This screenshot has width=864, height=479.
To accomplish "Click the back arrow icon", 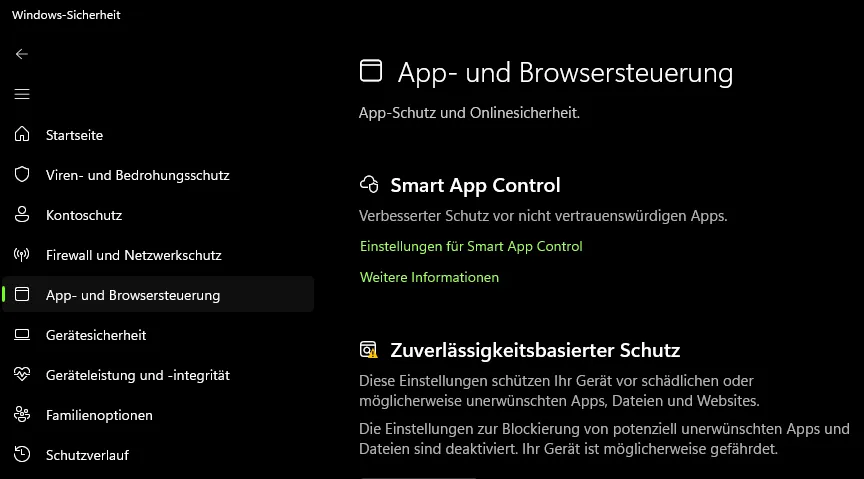I will 22,54.
